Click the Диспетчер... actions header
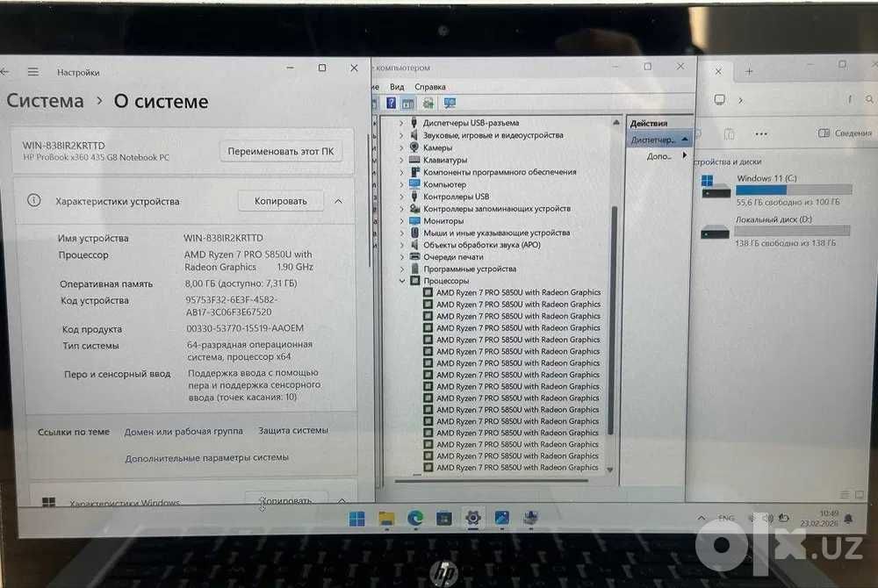Viewport: 878px width, 588px height. 659,140
